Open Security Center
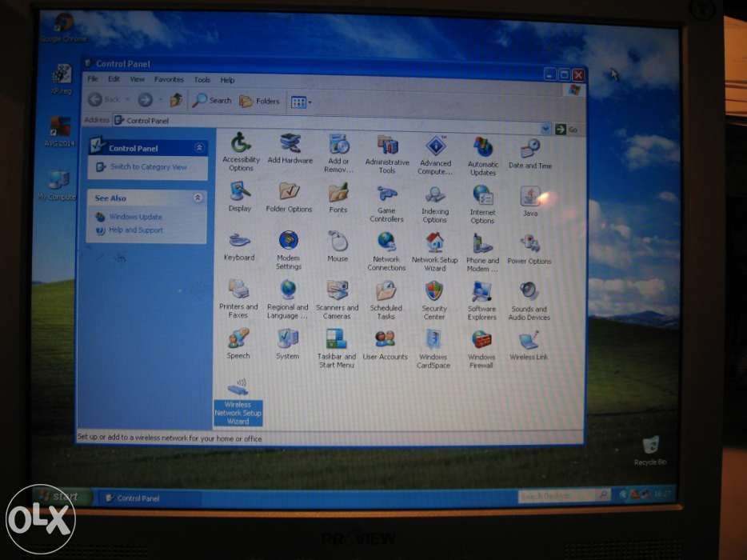Viewport: 747px width, 560px height. [434, 300]
